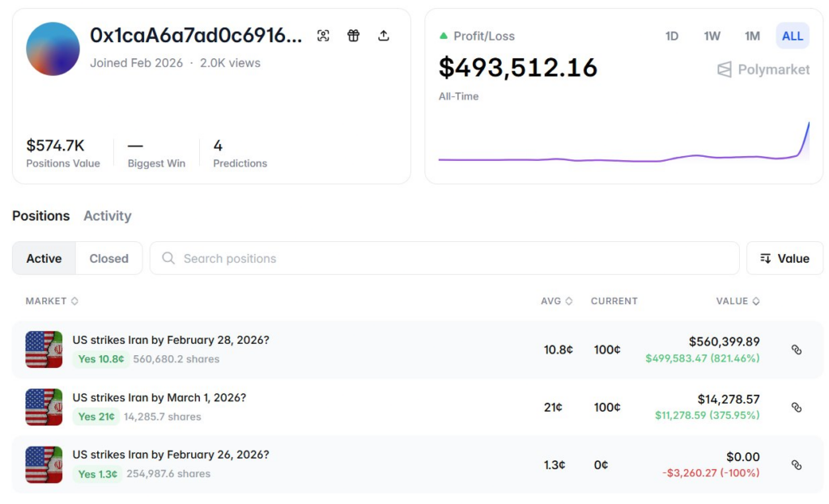Click link icon for March 1 position
This screenshot has height=504, width=829.
[796, 407]
